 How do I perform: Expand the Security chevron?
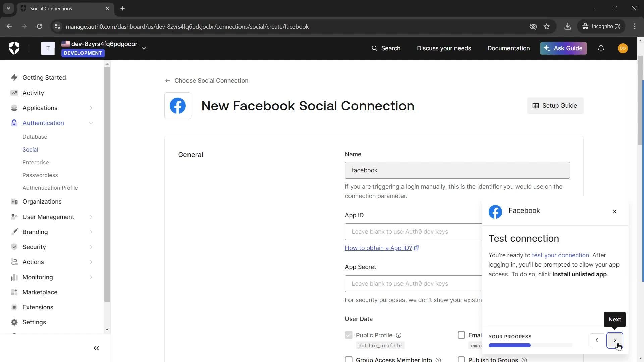(91, 247)
